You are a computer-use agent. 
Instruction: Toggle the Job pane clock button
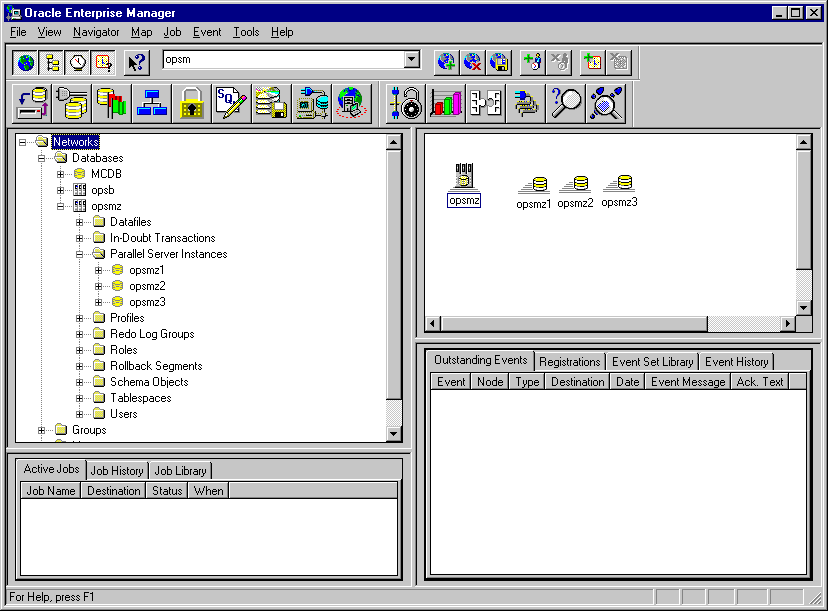click(78, 63)
